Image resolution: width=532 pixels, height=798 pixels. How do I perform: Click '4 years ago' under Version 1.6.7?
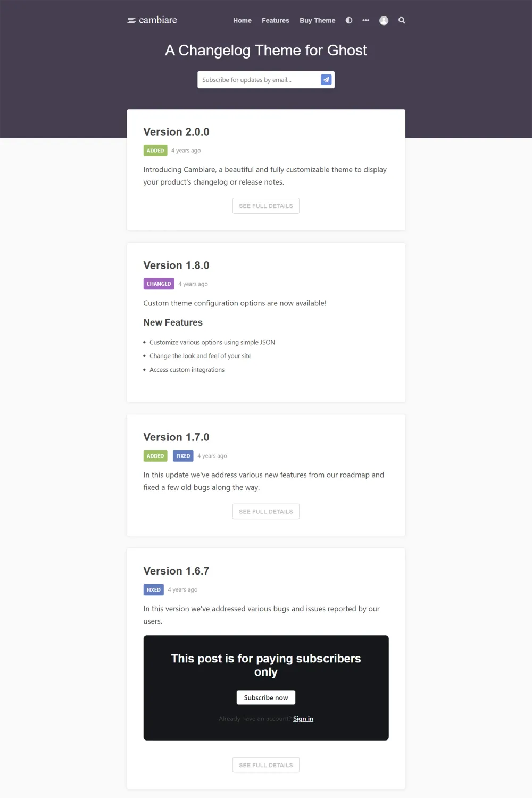tap(182, 589)
